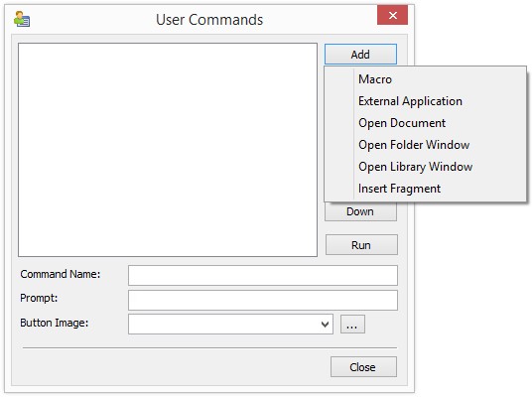Focus the Command Name text field
This screenshot has width=532, height=397.
click(263, 275)
